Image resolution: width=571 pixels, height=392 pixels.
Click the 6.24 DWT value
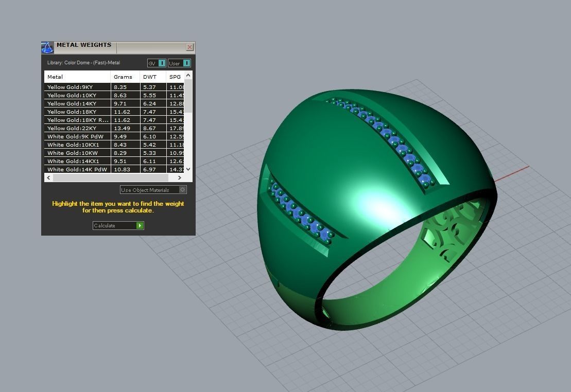[149, 104]
